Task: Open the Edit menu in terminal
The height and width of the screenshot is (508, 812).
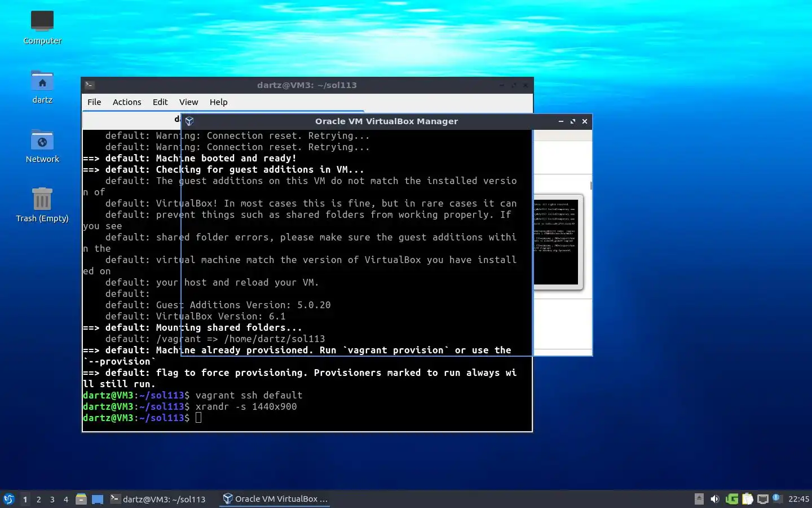Action: (160, 102)
